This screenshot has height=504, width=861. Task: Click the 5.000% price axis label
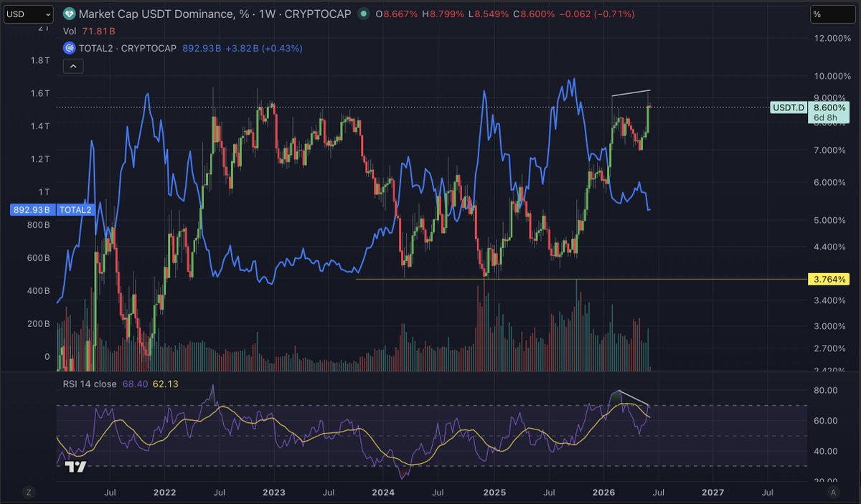[829, 220]
